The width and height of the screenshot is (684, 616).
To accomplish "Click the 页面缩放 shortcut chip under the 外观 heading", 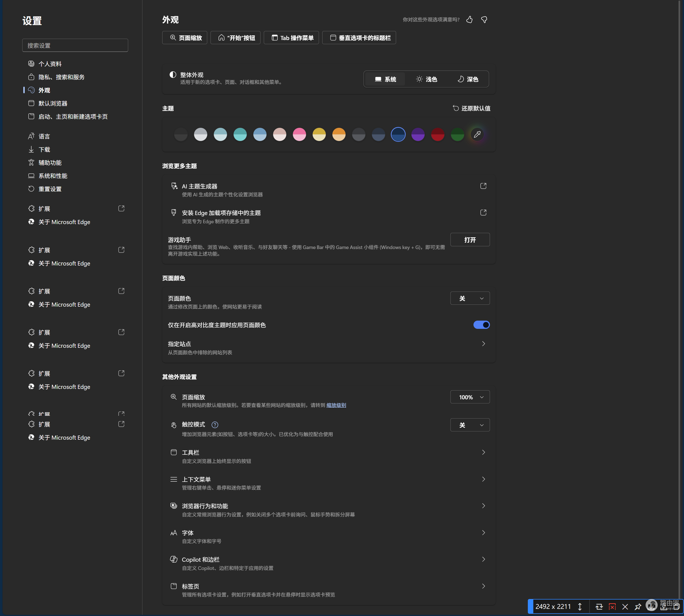I will (x=185, y=38).
